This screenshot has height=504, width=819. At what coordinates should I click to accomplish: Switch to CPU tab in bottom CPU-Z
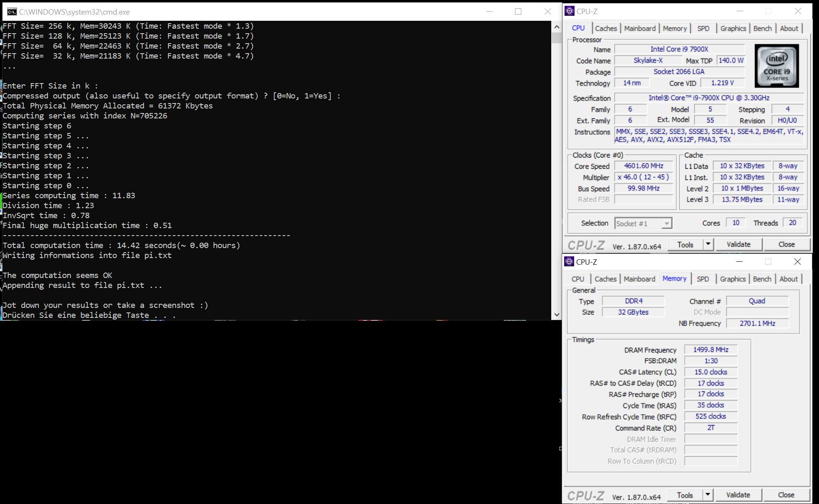[x=578, y=279]
